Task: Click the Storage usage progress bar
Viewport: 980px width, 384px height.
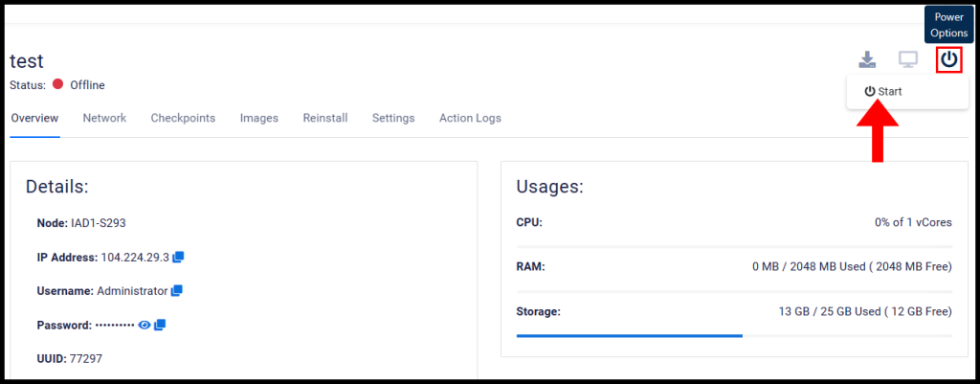Action: coord(734,336)
